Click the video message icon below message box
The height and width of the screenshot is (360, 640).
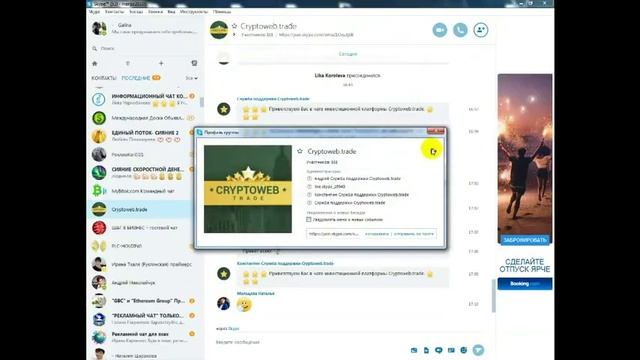click(x=439, y=350)
